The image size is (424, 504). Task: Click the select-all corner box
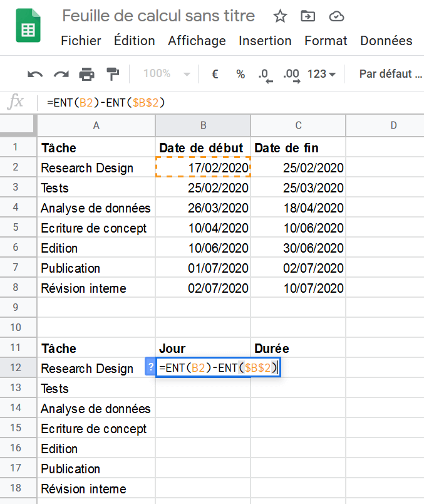[x=18, y=125]
